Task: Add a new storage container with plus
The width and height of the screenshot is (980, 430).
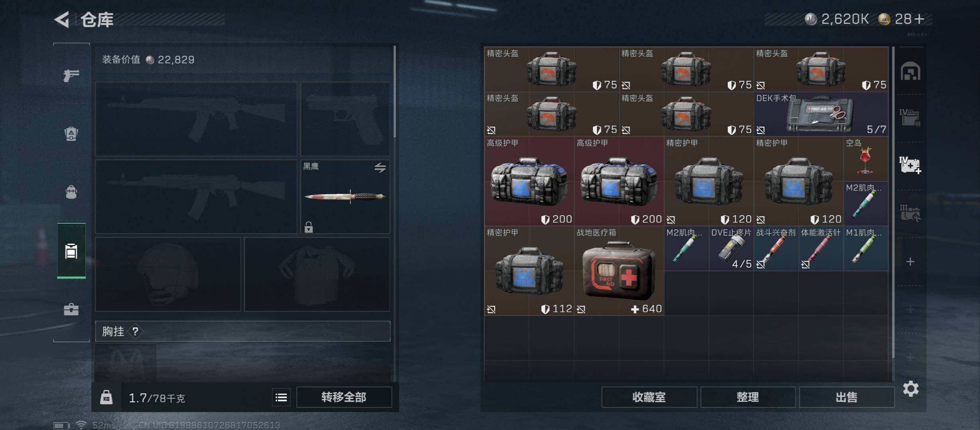Action: (x=910, y=262)
